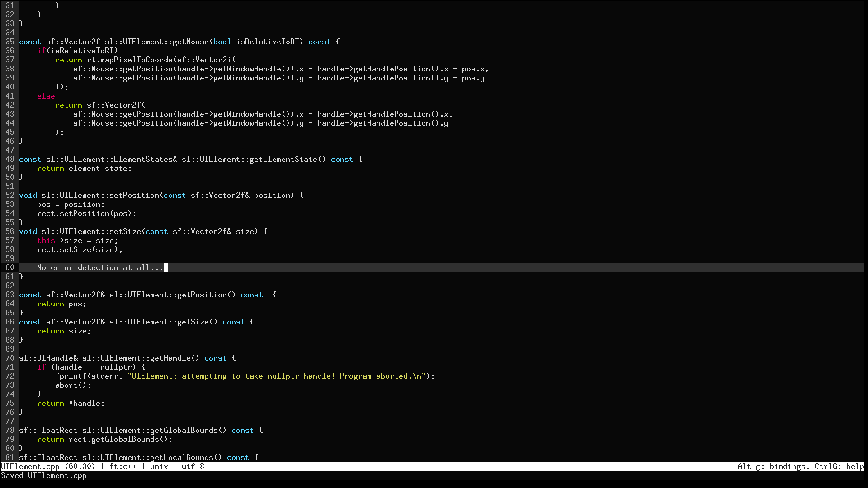Click the No error detection text on line 60

(99, 267)
